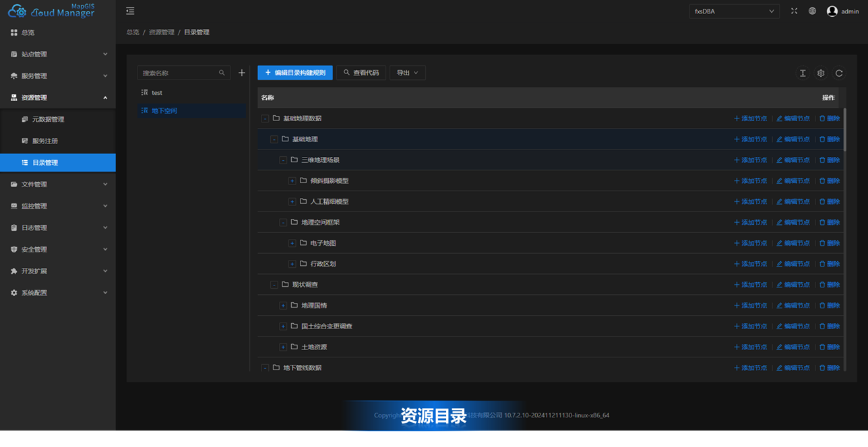This screenshot has width=868, height=447.
Task: Open table settings gear icon
Action: tap(821, 73)
